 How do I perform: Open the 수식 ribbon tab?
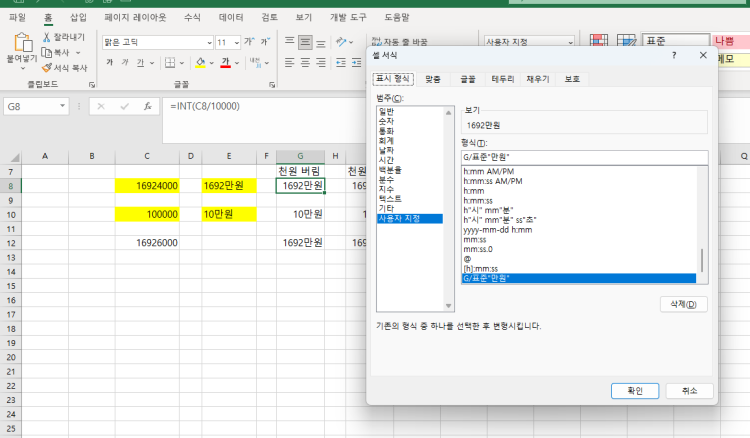click(x=192, y=17)
